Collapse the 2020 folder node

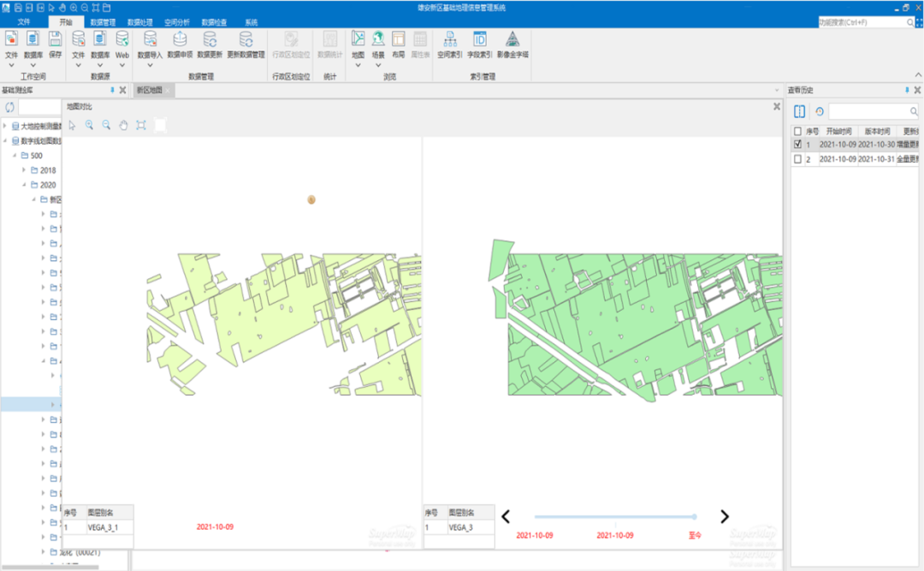point(25,185)
